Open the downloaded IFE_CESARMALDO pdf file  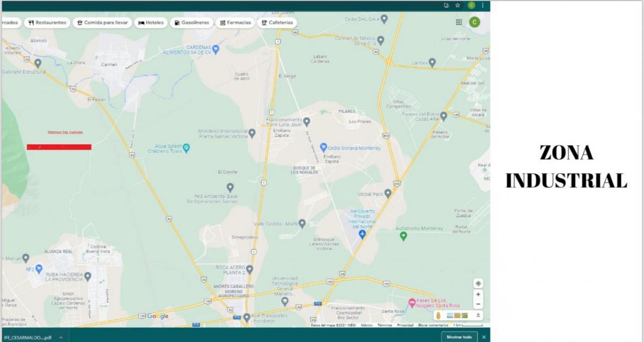[x=27, y=337]
